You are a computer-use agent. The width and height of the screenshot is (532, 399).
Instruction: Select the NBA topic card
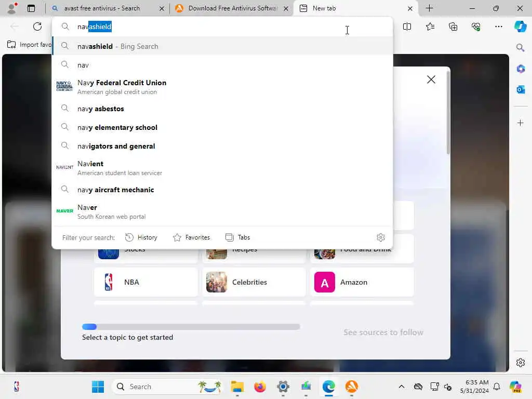(146, 282)
